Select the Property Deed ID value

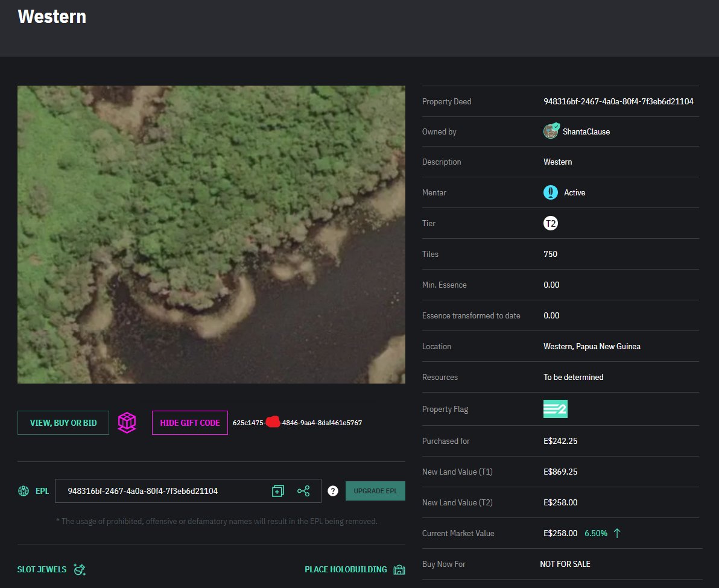pyautogui.click(x=618, y=101)
